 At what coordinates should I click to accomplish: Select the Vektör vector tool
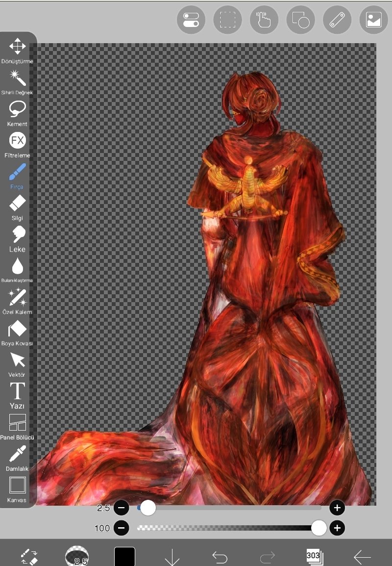pos(17,364)
